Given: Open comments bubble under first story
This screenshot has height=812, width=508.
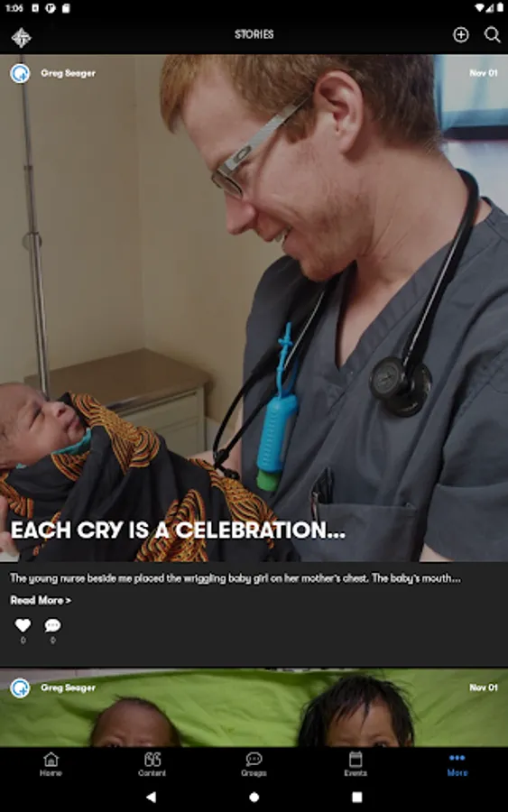Looking at the screenshot, I should tap(52, 625).
